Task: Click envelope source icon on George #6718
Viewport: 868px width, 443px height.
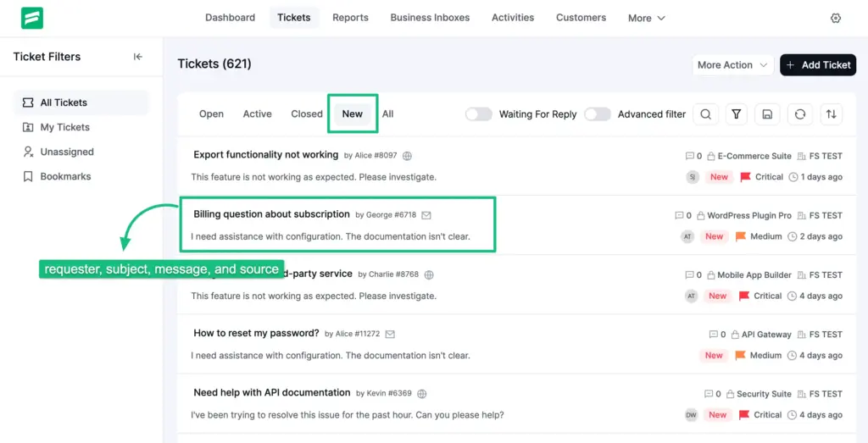Action: pyautogui.click(x=426, y=215)
